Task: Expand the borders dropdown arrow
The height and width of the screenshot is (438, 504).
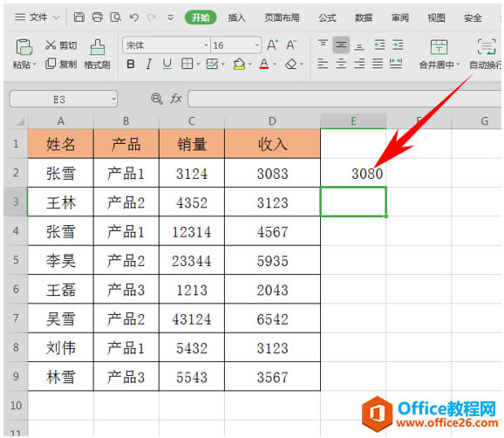Action: [x=198, y=65]
